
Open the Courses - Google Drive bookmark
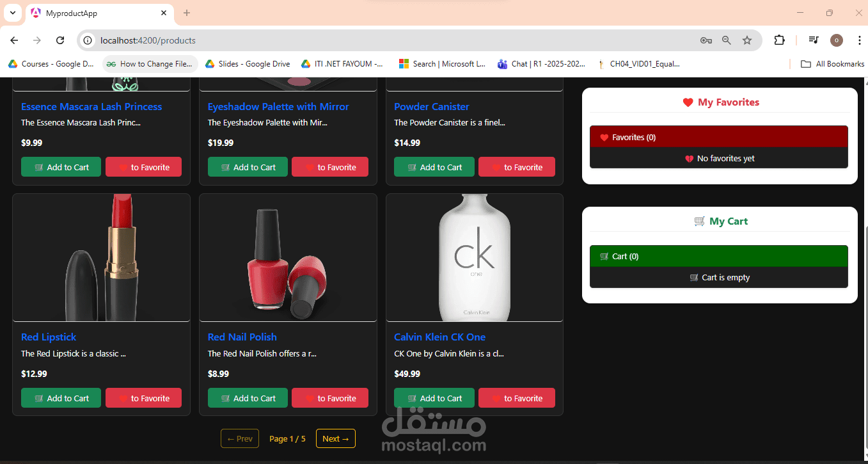pos(51,64)
